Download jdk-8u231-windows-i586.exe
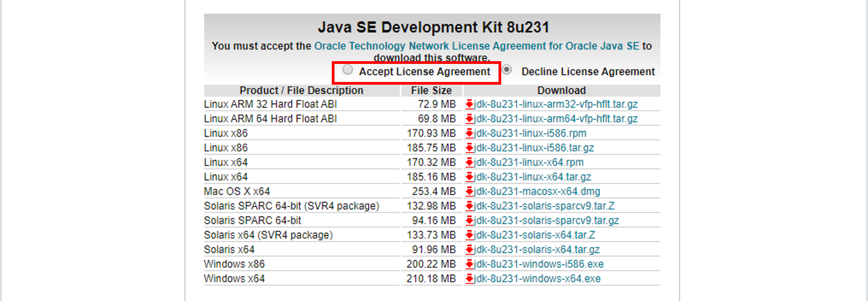 539,264
